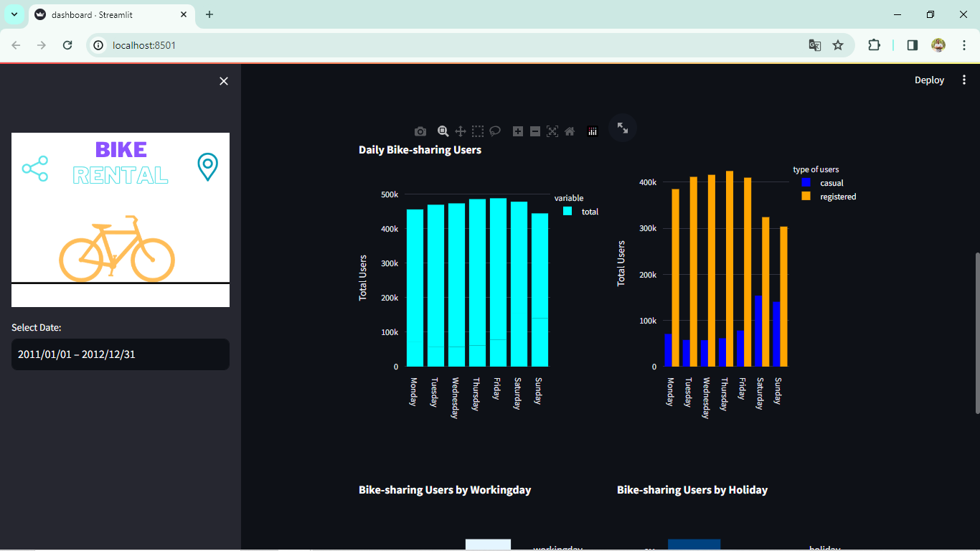Open the Plotly logo link icon

(x=593, y=131)
